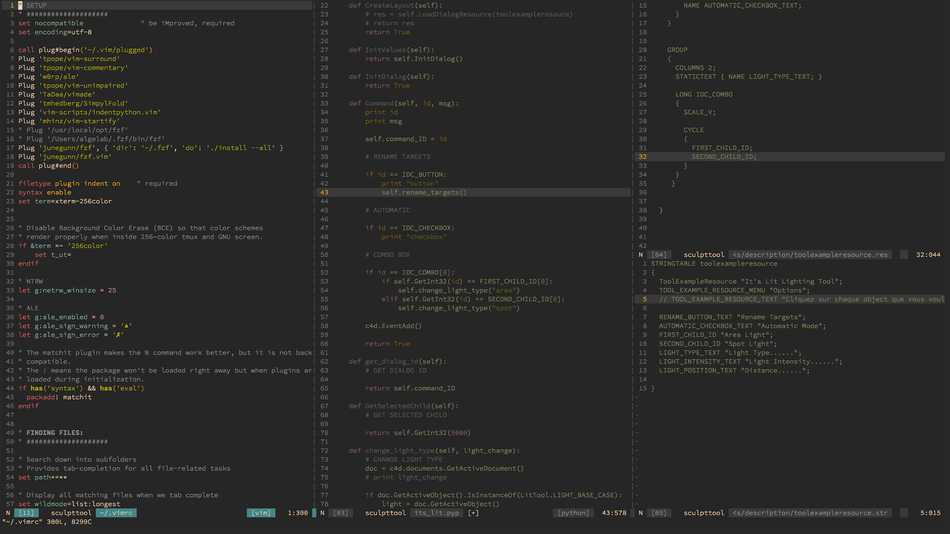
Task: Click the 'set term=xterm-256color' line
Action: [x=65, y=201]
